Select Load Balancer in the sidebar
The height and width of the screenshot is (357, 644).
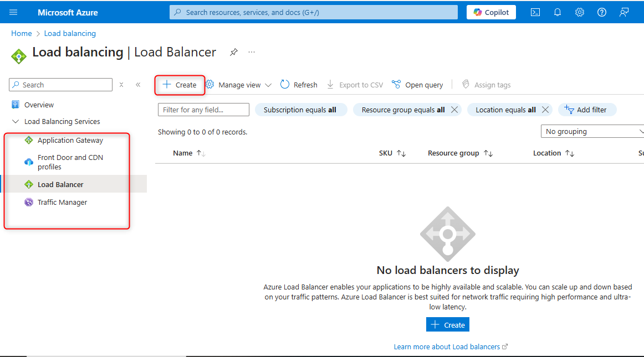pos(60,185)
